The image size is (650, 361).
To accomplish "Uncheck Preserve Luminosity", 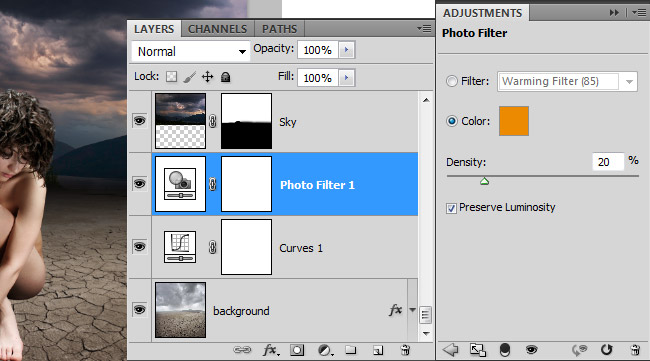I will pyautogui.click(x=451, y=208).
